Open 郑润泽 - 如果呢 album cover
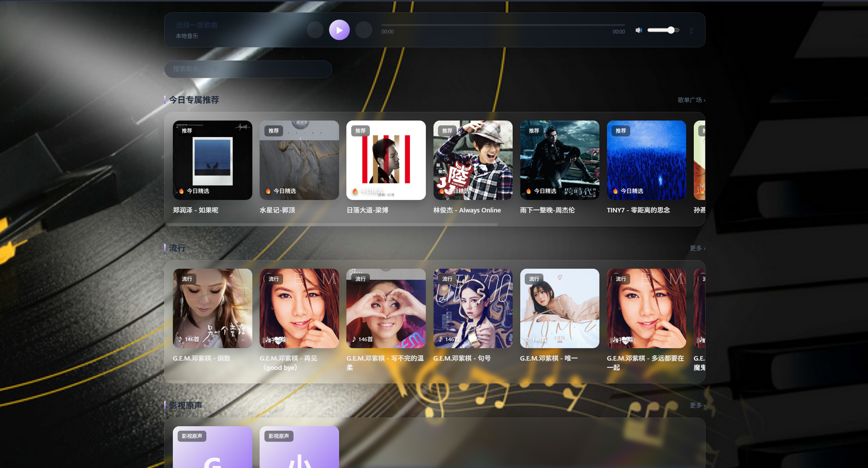 pyautogui.click(x=213, y=160)
